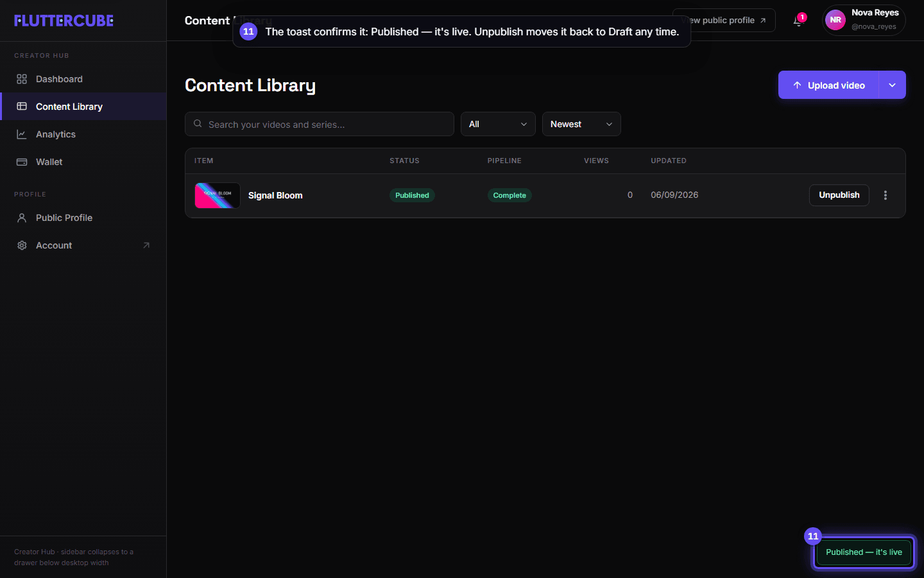The height and width of the screenshot is (578, 924).
Task: Click the Nova Reyes profile name
Action: (x=875, y=13)
